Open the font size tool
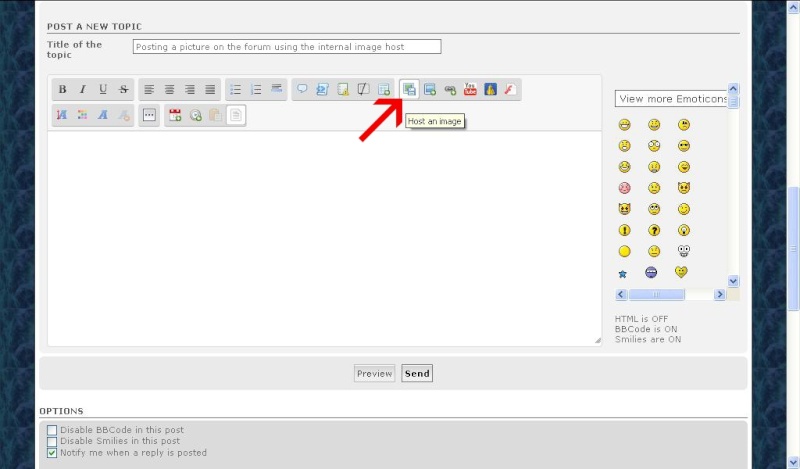The width and height of the screenshot is (800, 469). tap(62, 115)
